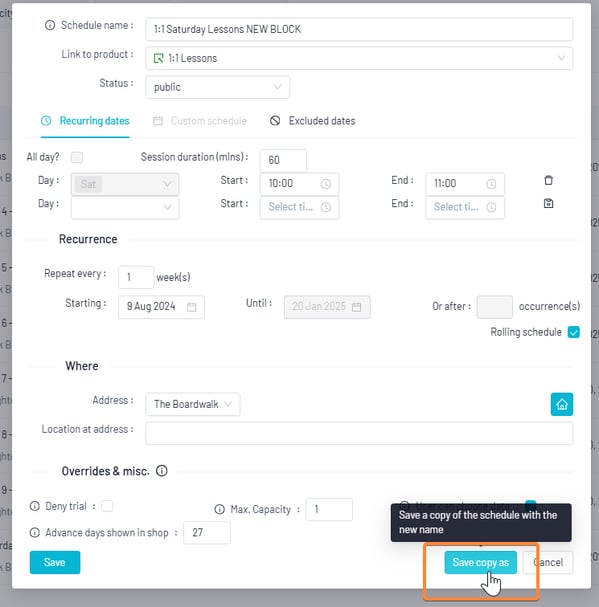Click the Save button
Viewport: 599px width, 607px height.
point(55,562)
